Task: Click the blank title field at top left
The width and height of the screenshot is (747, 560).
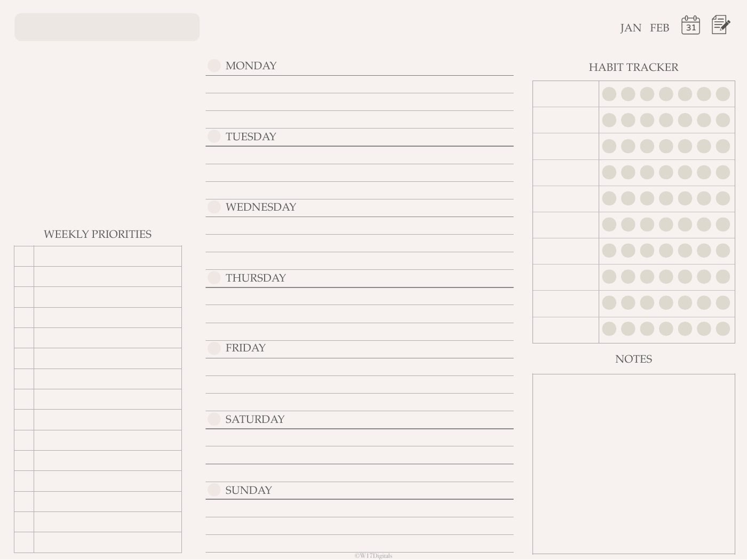Action: tap(107, 27)
